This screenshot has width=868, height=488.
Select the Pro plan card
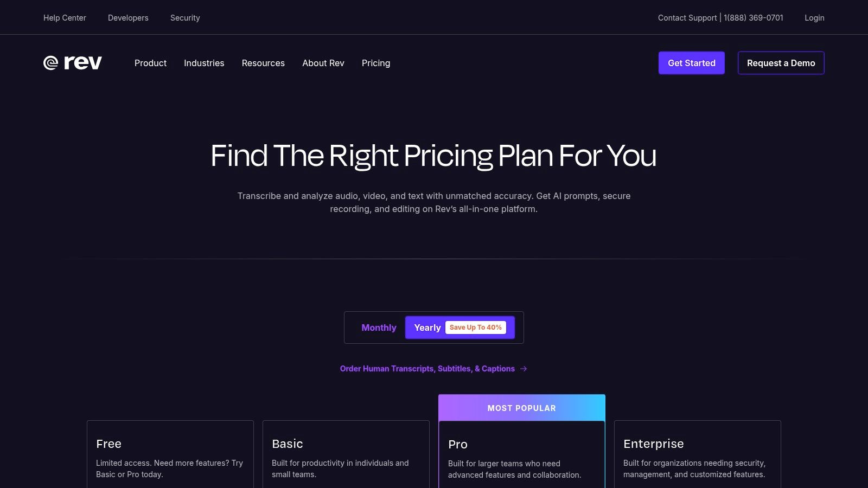coord(521,455)
